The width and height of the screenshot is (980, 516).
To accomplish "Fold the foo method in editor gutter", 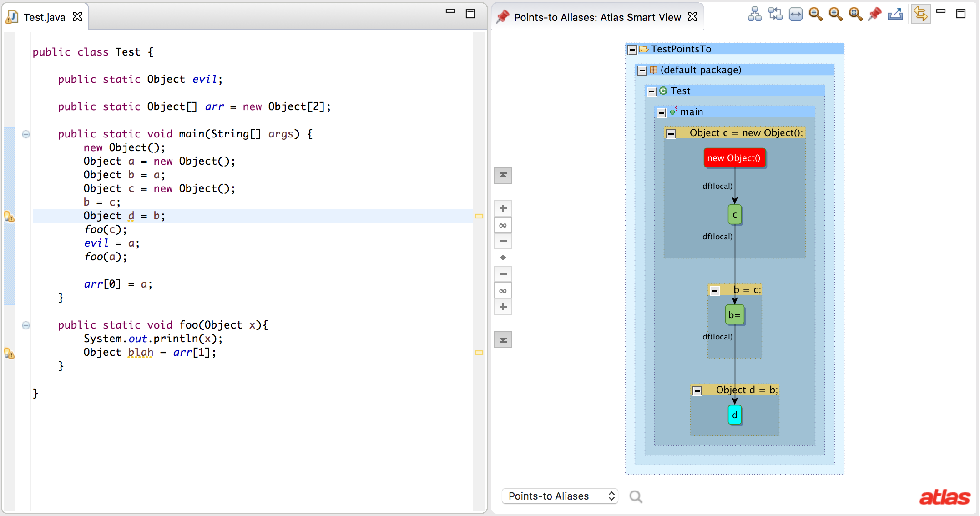I will point(26,325).
